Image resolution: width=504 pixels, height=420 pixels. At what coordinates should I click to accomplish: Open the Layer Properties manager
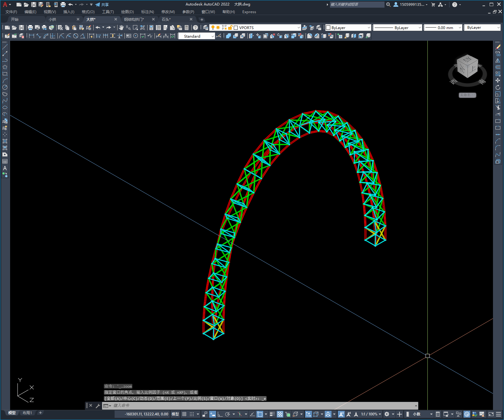point(206,28)
